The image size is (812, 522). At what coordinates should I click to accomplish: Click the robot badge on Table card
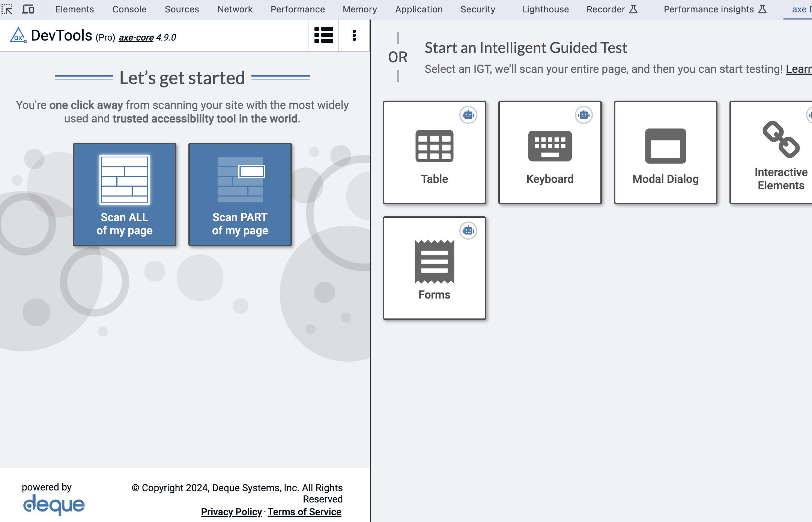[468, 115]
